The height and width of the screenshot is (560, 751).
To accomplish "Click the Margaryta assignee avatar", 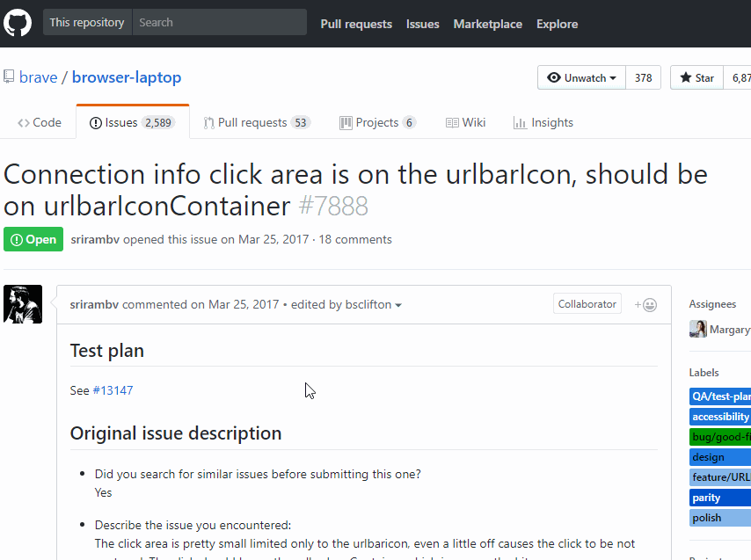I will click(698, 329).
